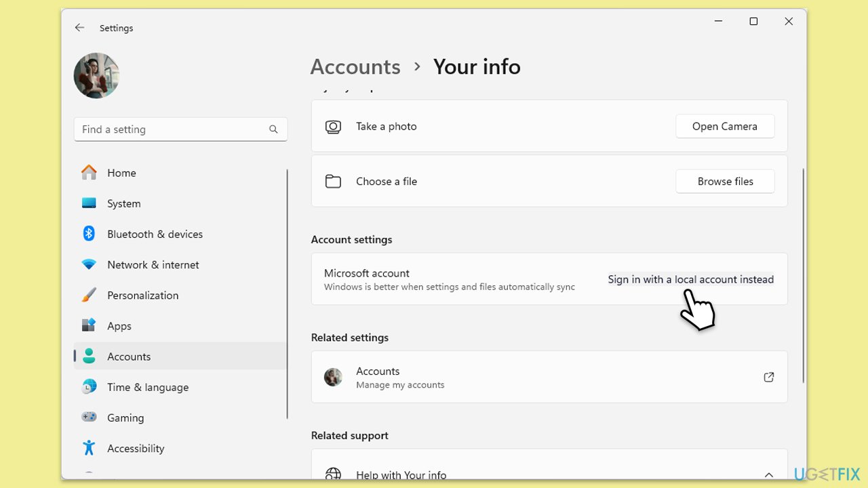Click the Take a photo label
Screen dimensions: 868x488
pos(387,126)
